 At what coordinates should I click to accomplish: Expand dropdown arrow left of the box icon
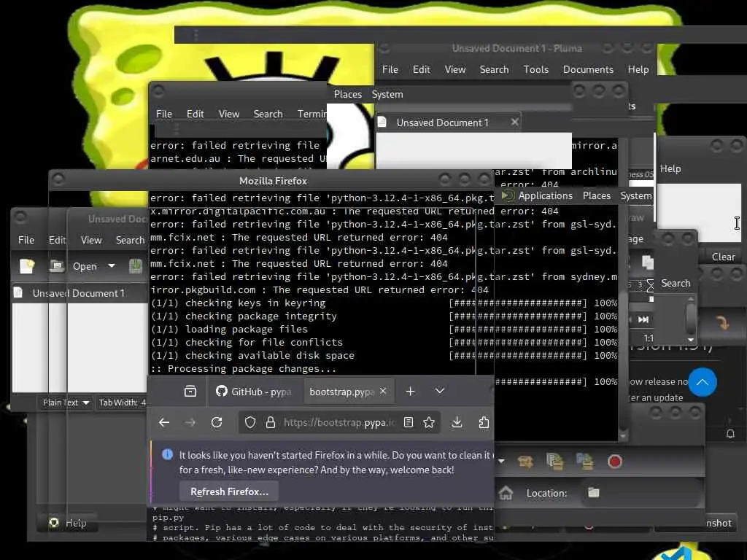click(501, 461)
